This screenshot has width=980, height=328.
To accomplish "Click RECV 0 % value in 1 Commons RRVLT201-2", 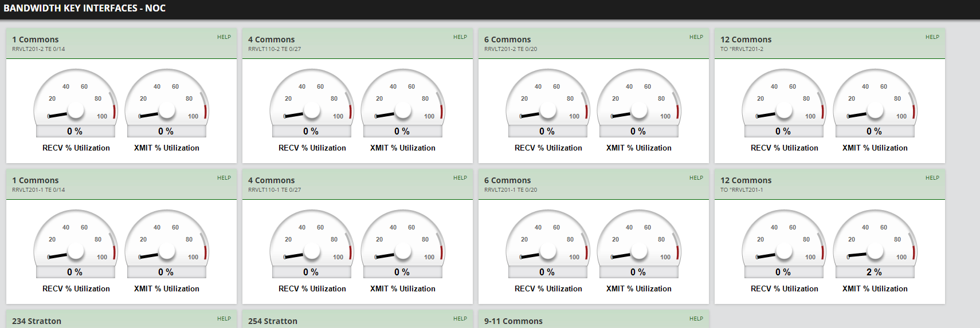I will pos(75,132).
